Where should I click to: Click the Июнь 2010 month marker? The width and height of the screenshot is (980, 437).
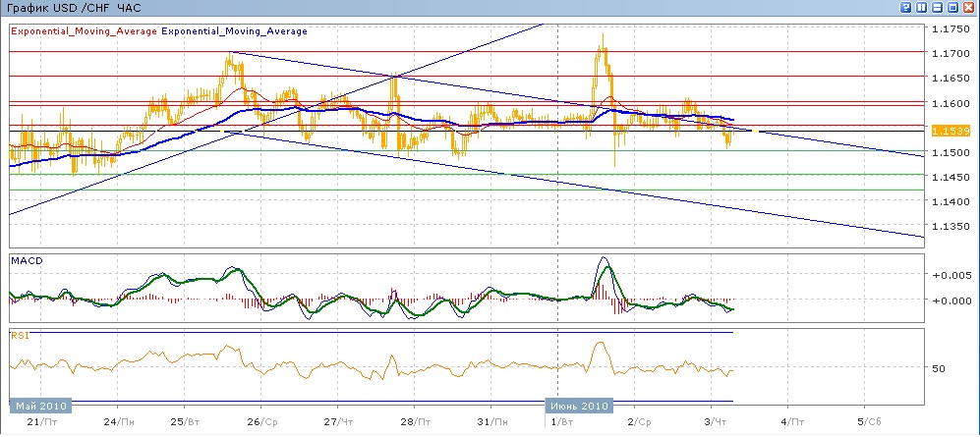(x=578, y=406)
